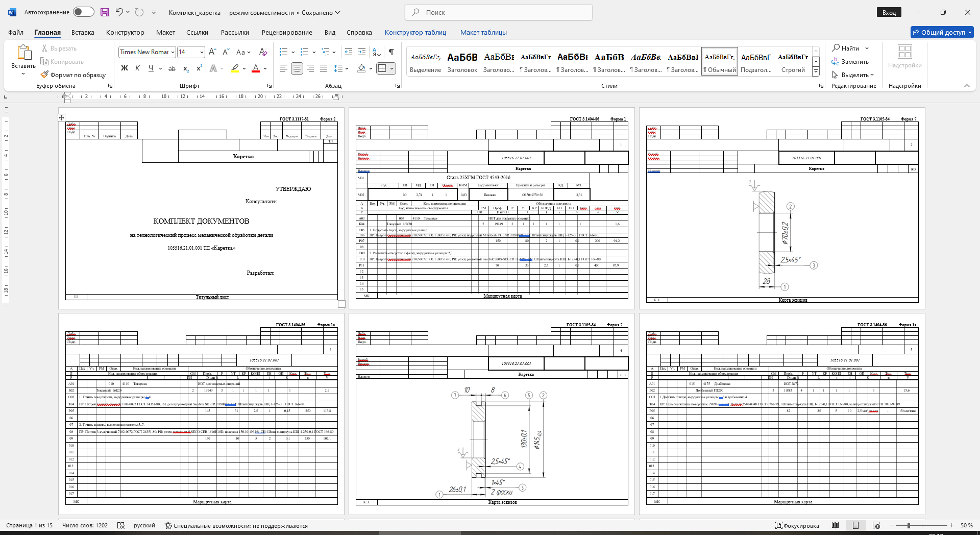The width and height of the screenshot is (980, 535).
Task: Show paragraph marks with pilcrow icon
Action: (x=391, y=52)
